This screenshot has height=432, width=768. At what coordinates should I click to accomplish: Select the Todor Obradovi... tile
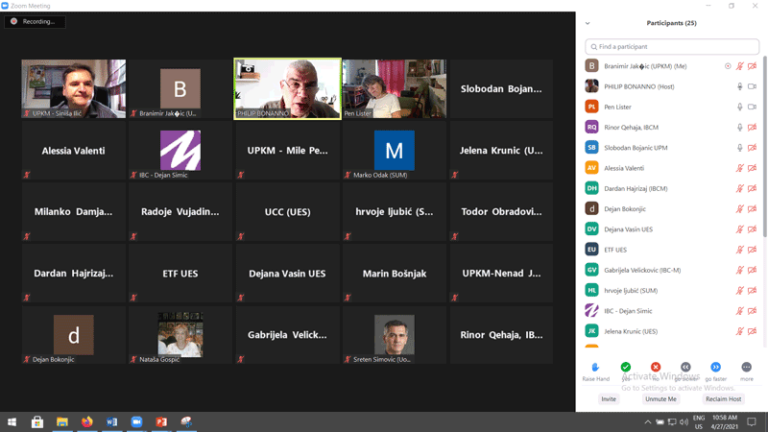point(501,212)
